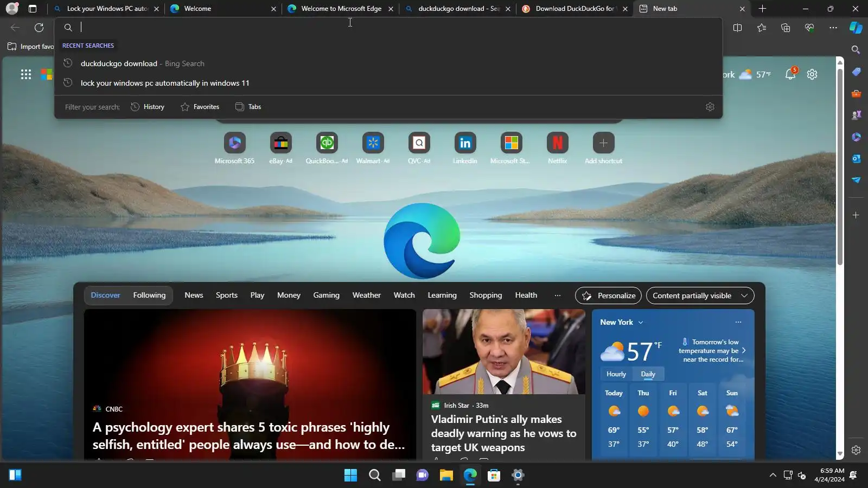
Task: Open the sidebar Drop paper-plane icon
Action: coord(856,180)
